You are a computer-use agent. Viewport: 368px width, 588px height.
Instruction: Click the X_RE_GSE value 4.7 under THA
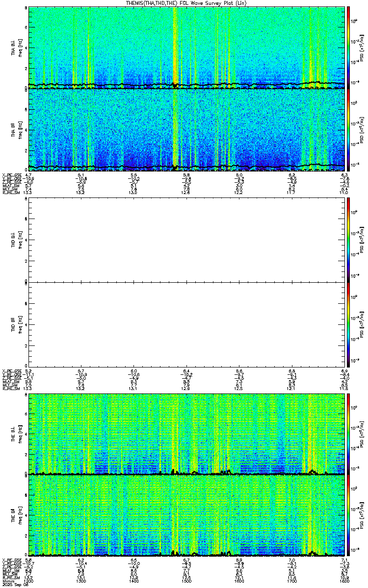pos(28,175)
